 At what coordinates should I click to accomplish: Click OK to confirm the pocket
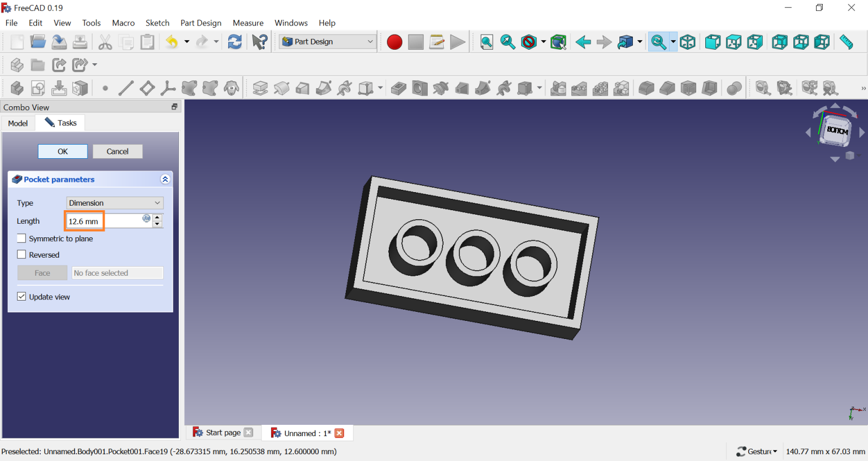click(x=63, y=151)
